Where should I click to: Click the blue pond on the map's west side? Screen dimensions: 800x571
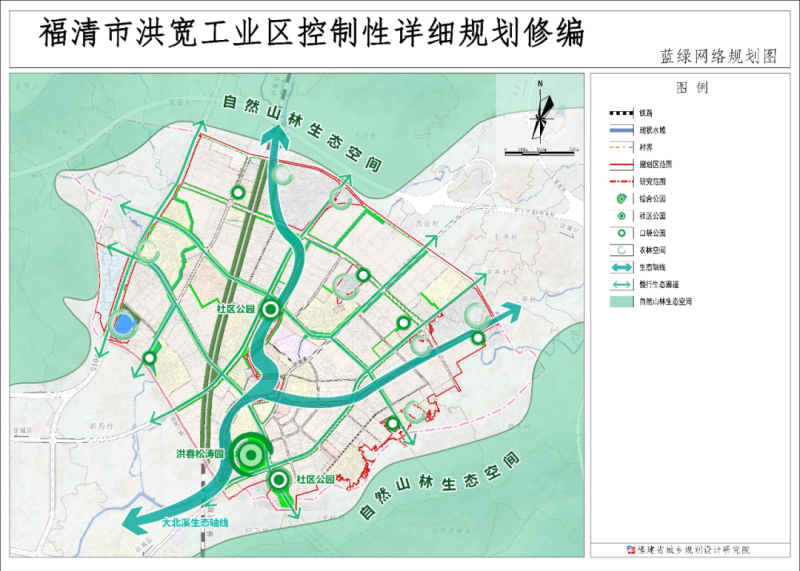coord(123,324)
